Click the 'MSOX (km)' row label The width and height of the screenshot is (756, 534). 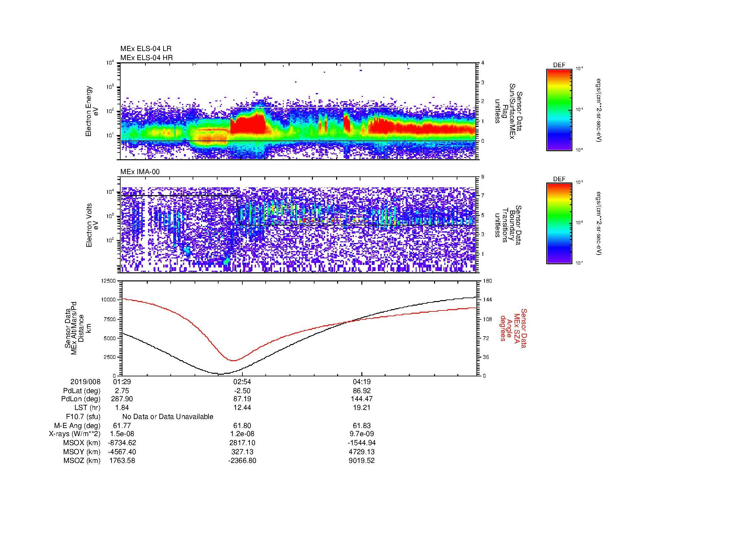pos(82,443)
